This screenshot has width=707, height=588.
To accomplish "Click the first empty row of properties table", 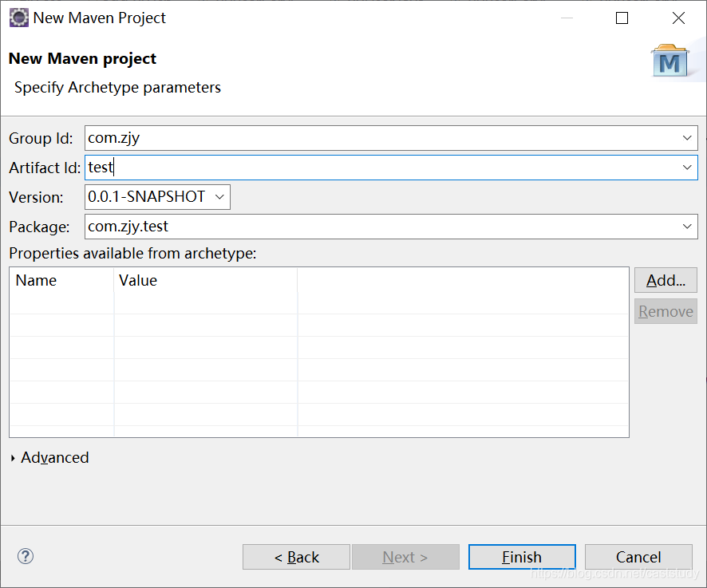I will click(318, 303).
